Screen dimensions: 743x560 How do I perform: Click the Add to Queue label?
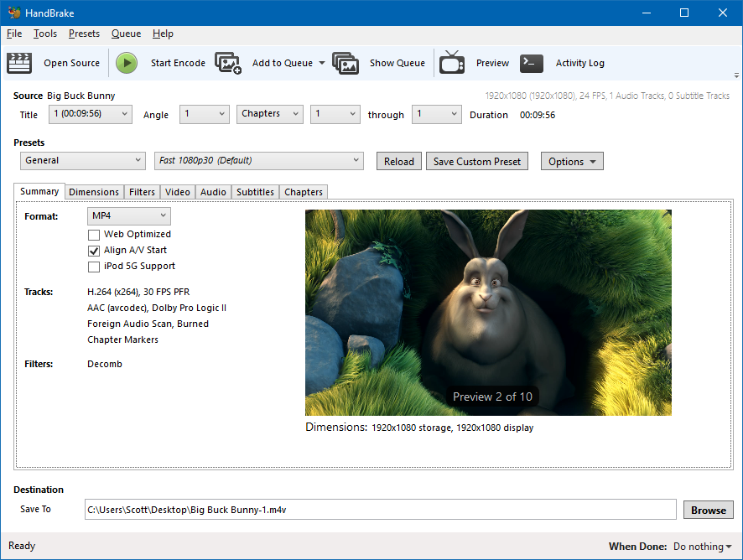[x=283, y=63]
